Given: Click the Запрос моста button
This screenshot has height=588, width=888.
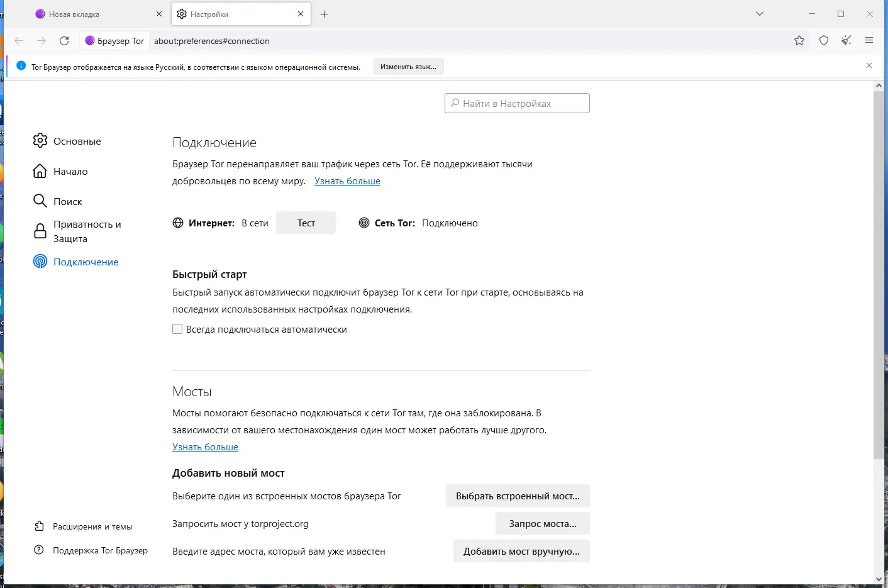Looking at the screenshot, I should (x=543, y=524).
